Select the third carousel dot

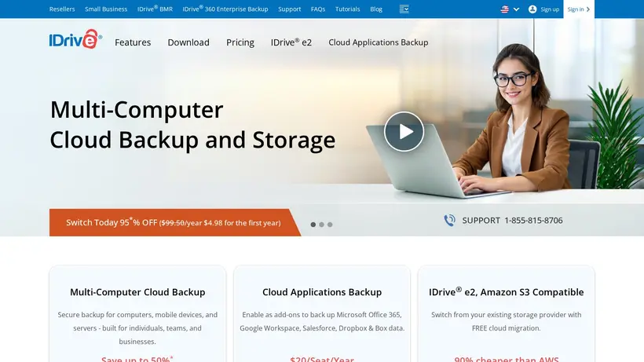330,225
